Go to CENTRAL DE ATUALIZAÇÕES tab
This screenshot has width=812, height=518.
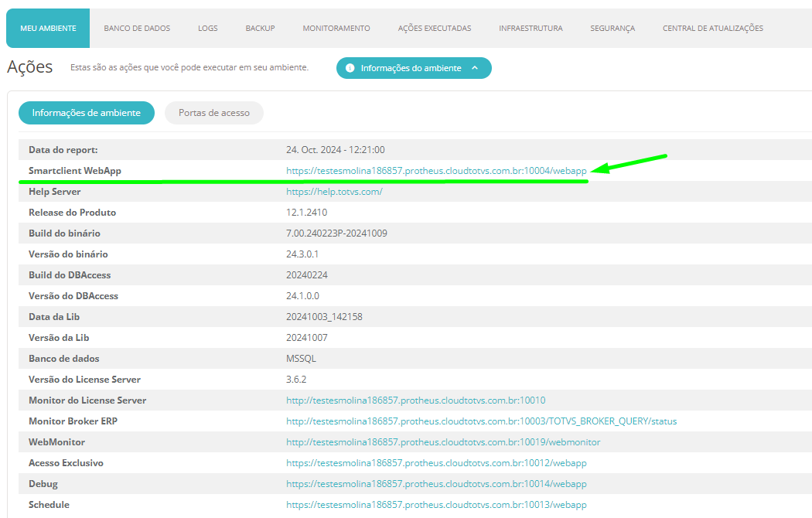(x=712, y=28)
